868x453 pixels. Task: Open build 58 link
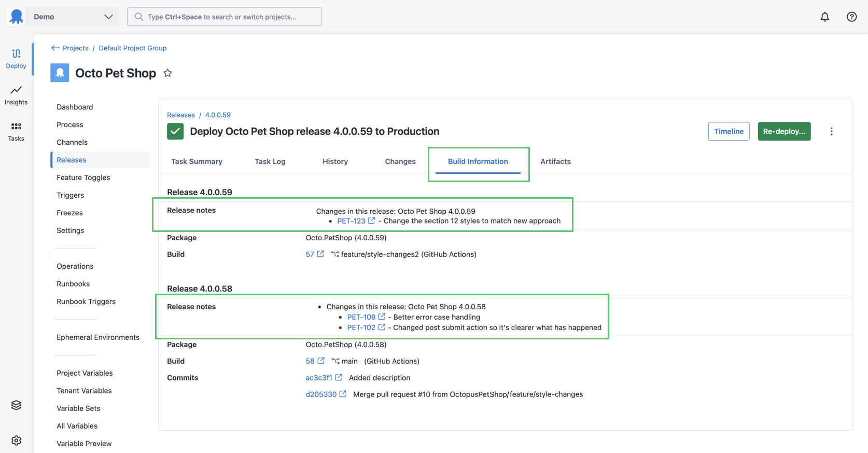(x=310, y=361)
